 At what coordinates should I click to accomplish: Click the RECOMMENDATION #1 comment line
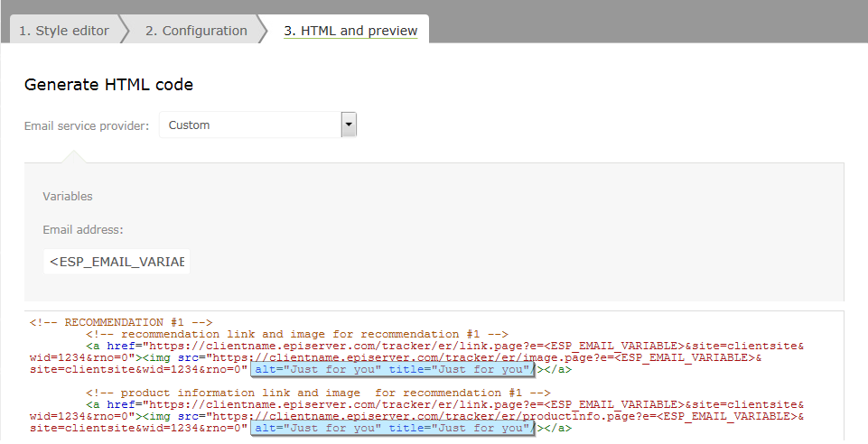121,322
